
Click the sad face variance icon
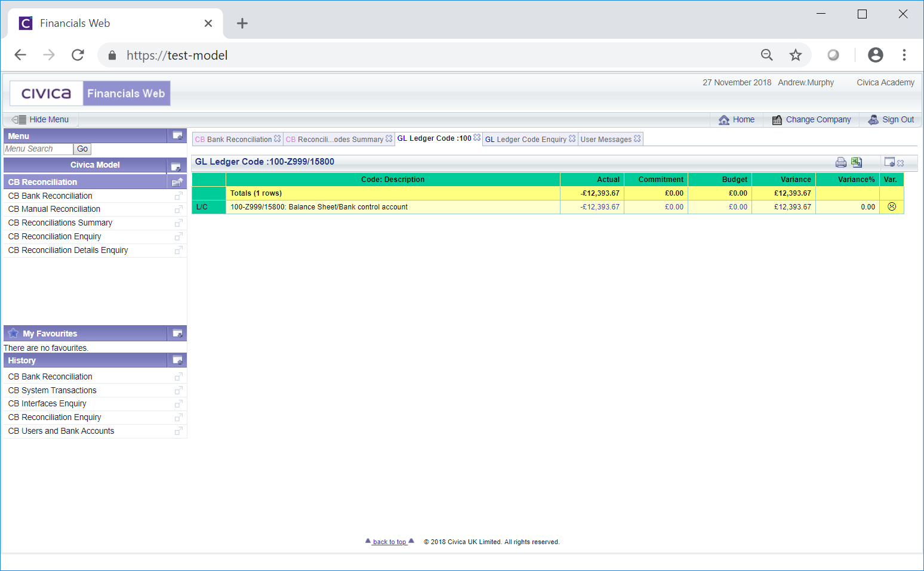pos(892,206)
